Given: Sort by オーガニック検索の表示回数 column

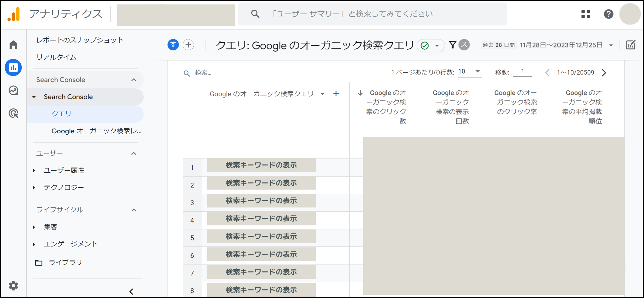Looking at the screenshot, I should [451, 107].
